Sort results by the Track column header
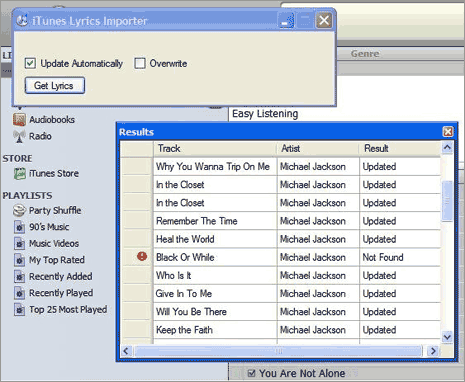The width and height of the screenshot is (465, 382). (x=215, y=149)
